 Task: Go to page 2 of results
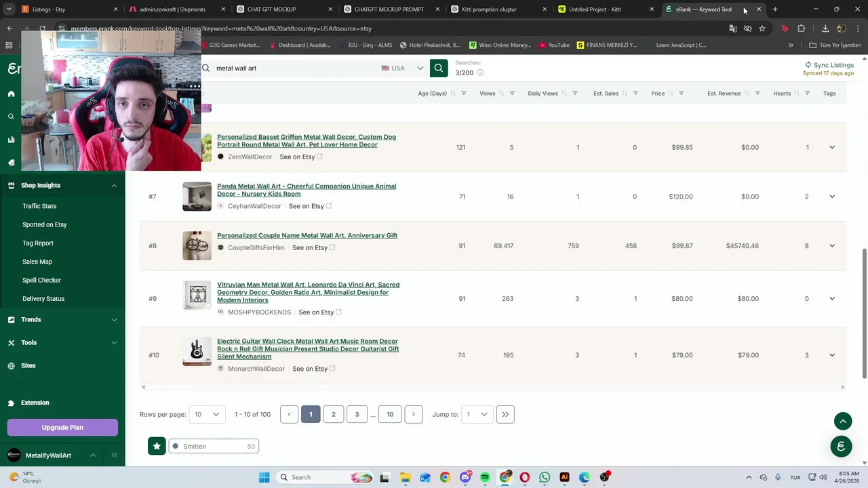coord(334,414)
